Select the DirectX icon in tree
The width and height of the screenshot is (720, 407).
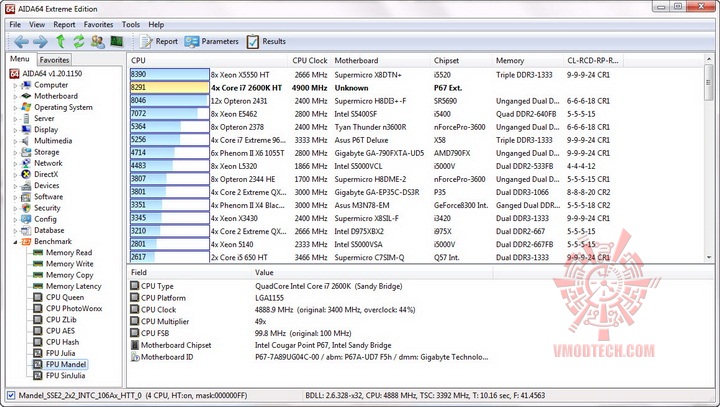tap(26, 175)
